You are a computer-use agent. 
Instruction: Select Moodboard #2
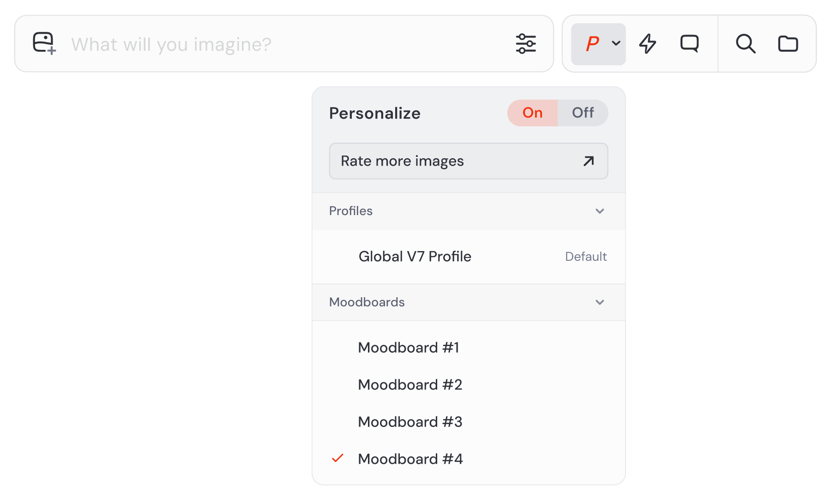click(x=410, y=384)
